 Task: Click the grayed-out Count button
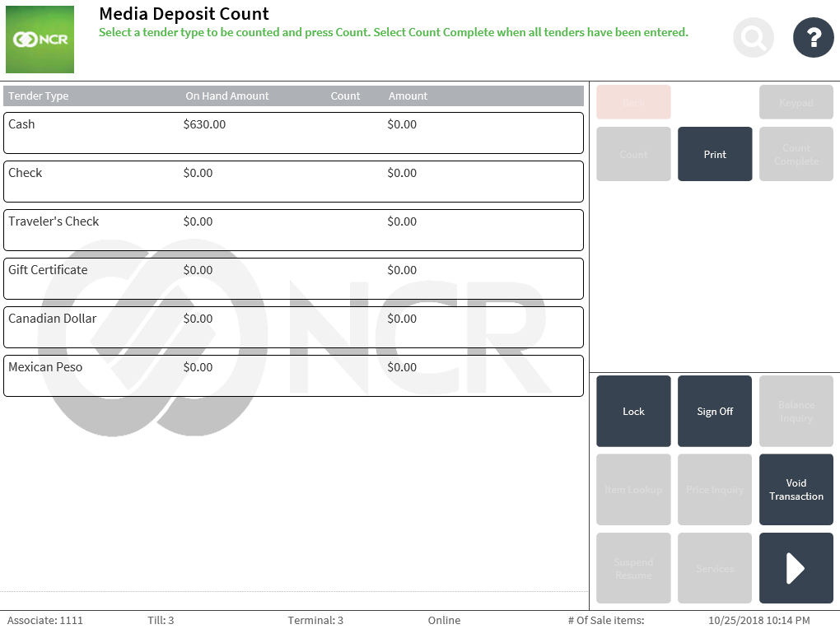633,154
